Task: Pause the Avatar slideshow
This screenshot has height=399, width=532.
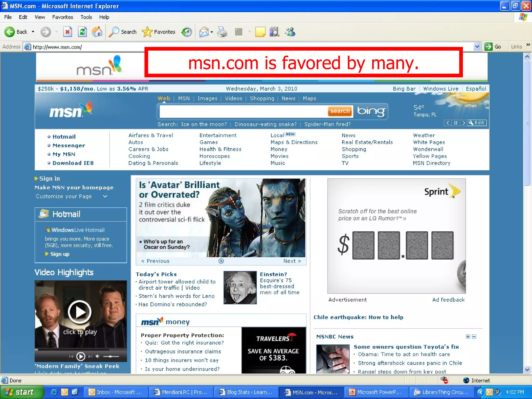Action: click(221, 261)
